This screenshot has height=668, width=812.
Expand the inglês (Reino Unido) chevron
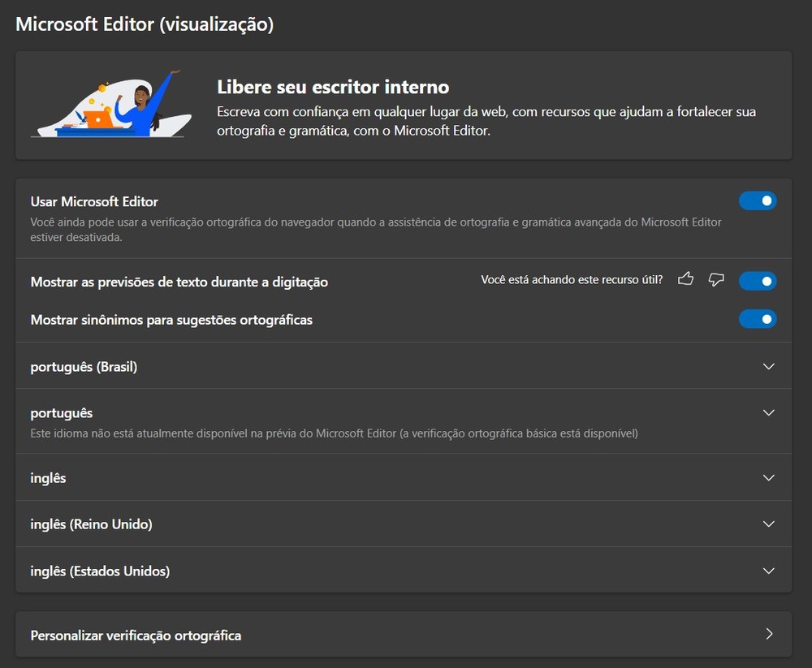pos(769,524)
